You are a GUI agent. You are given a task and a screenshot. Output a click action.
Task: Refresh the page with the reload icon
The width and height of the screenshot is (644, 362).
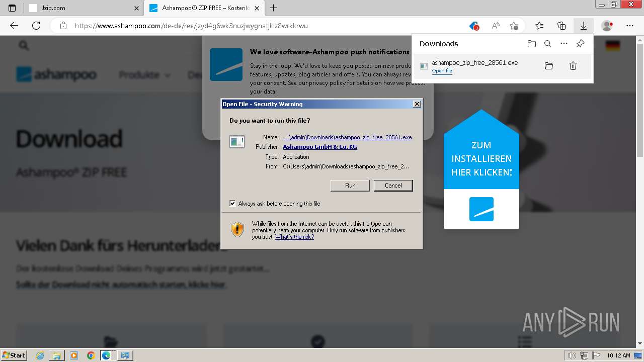(36, 26)
